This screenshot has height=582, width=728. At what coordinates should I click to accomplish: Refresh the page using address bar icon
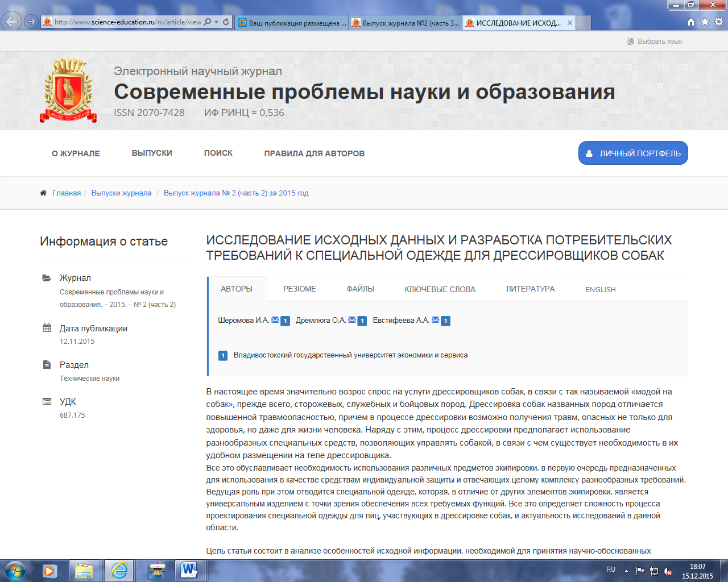pyautogui.click(x=226, y=22)
